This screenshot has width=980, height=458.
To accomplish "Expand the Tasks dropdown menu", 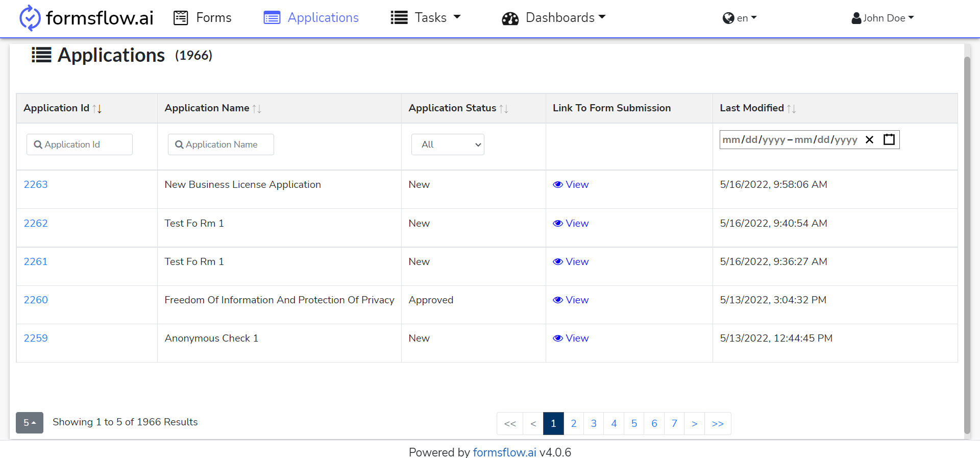I will (426, 18).
